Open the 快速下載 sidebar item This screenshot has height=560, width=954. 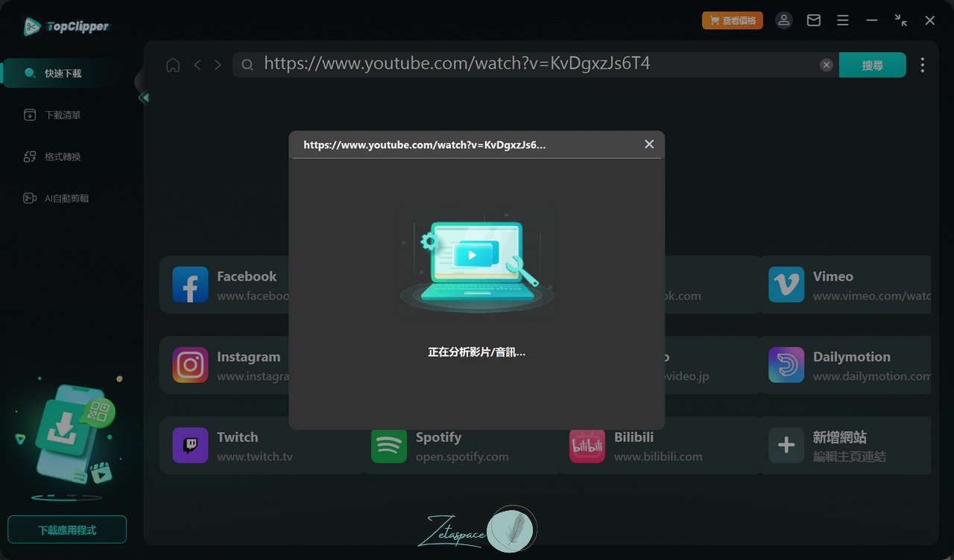tap(63, 74)
